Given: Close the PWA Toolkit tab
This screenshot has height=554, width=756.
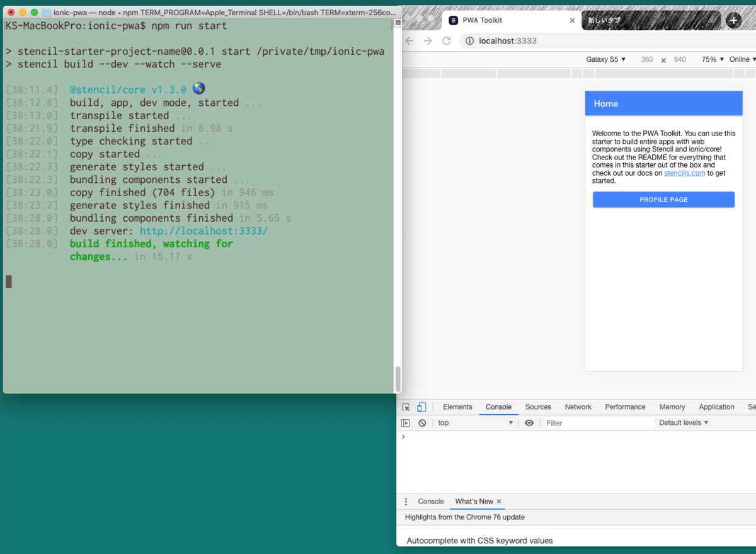Looking at the screenshot, I should pos(572,20).
